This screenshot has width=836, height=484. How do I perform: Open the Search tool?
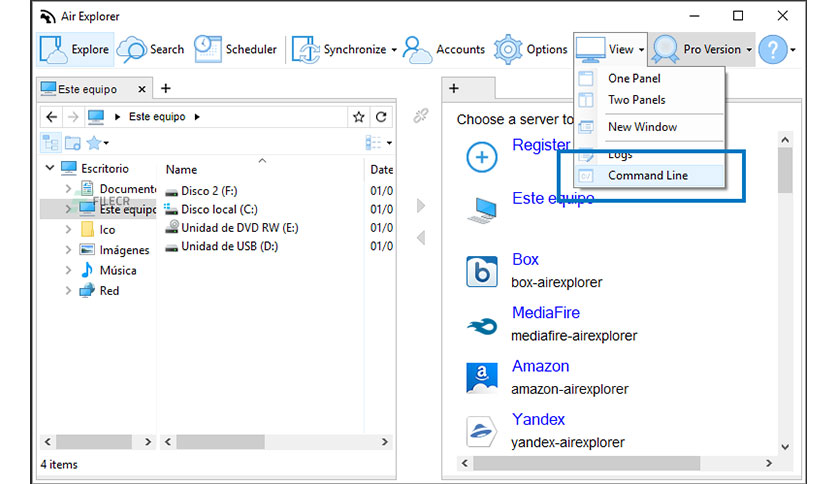pyautogui.click(x=150, y=49)
